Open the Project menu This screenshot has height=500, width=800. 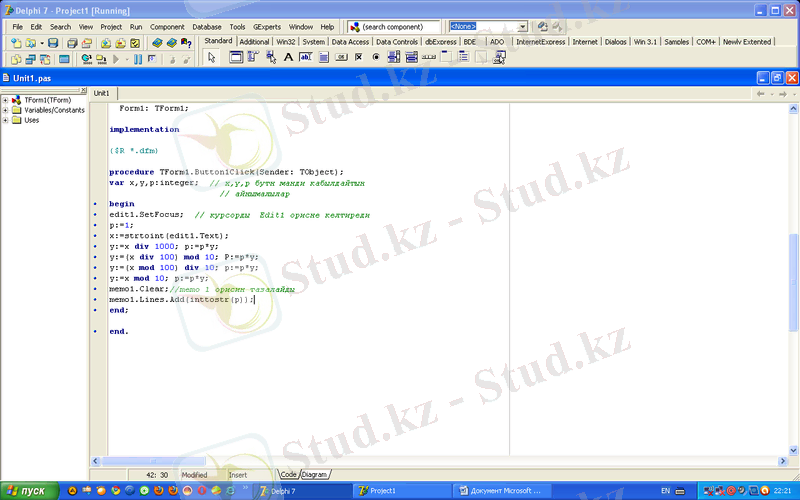click(111, 27)
